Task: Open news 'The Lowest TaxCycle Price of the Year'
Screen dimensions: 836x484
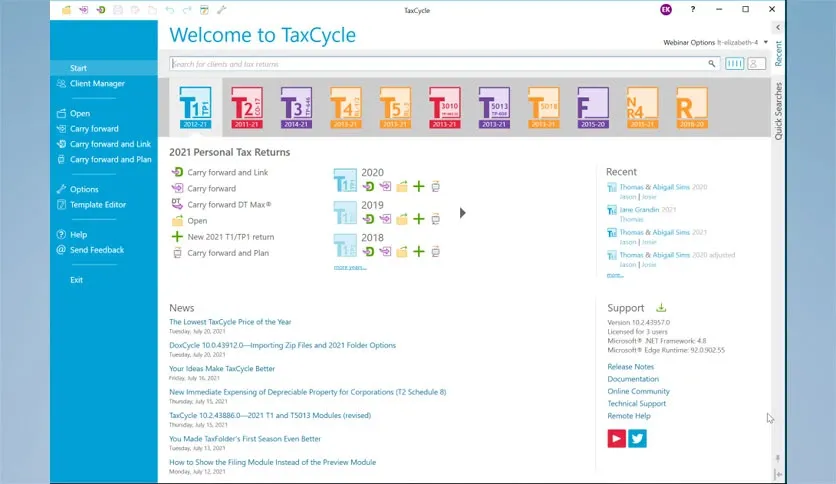Action: 230,322
